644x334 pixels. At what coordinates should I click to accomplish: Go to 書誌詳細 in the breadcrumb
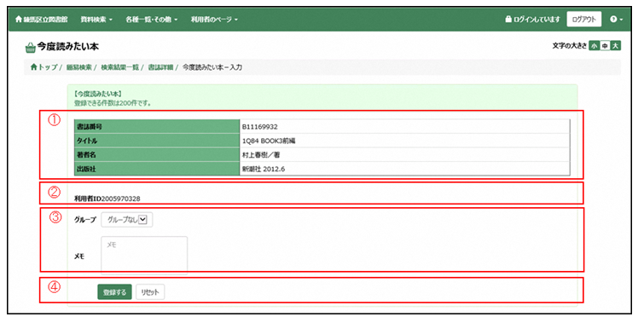click(x=160, y=66)
